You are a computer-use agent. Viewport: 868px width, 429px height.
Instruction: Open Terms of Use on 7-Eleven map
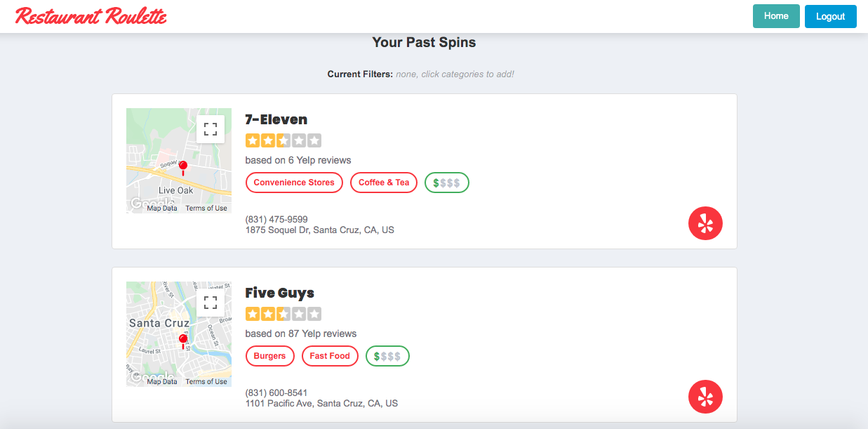tap(206, 209)
